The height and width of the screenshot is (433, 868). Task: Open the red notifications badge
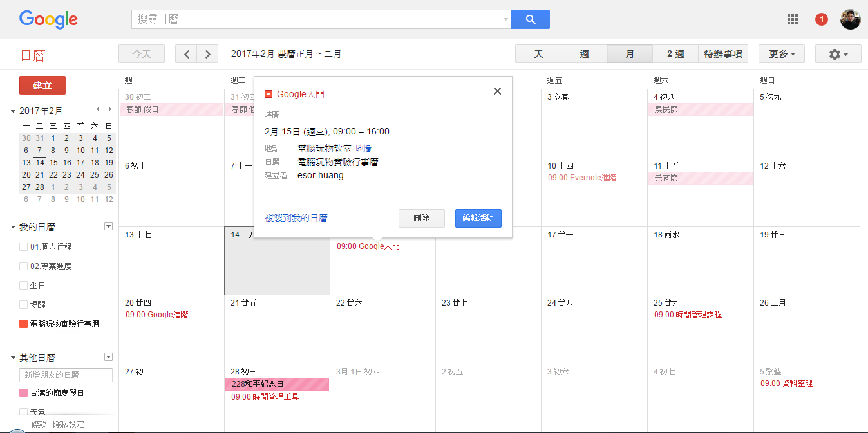point(822,19)
